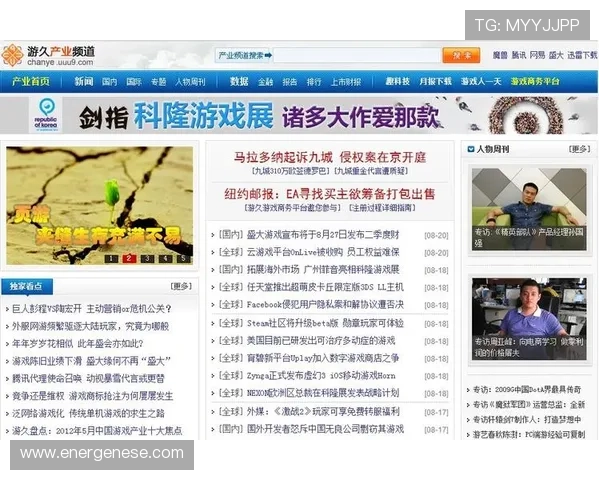The image size is (600, 480).
Task: Open the 新闻 navigation item
Action: (84, 82)
